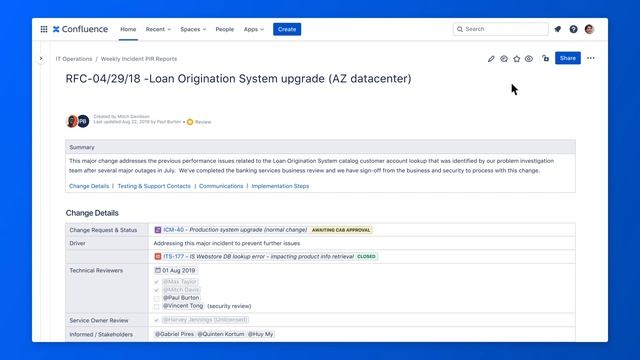Click the Summary panel header
This screenshot has height=360, width=640.
320,147
